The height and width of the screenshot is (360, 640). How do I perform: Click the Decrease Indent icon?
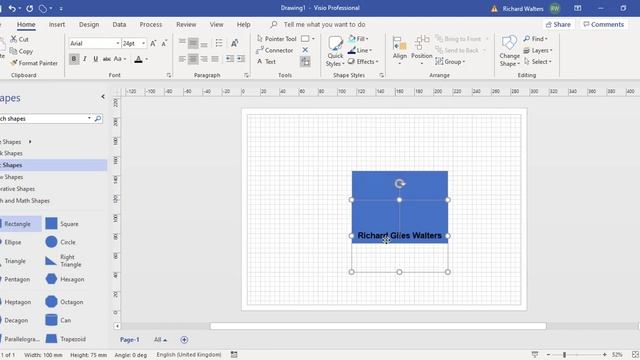pyautogui.click(x=230, y=59)
